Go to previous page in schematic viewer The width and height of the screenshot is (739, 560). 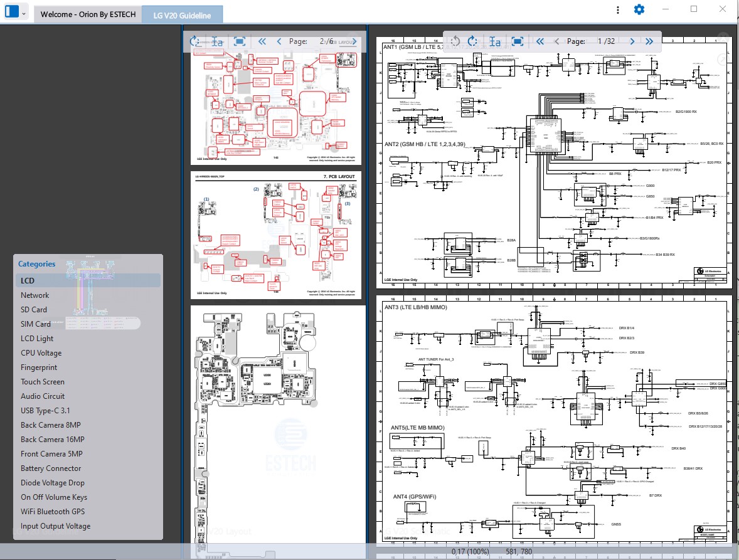tap(556, 41)
